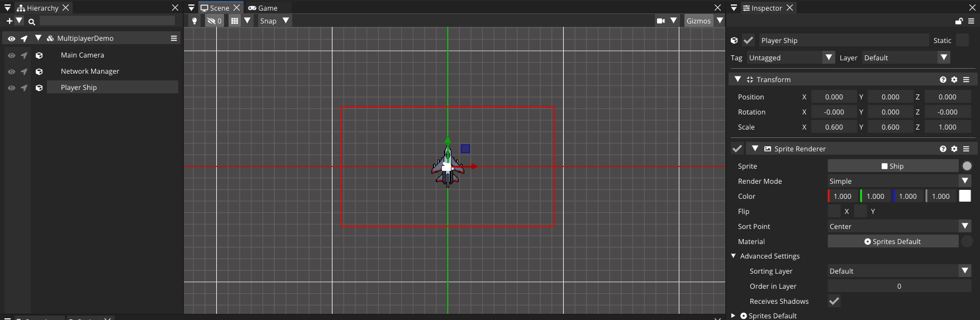Expand the Sprites Default material section

tap(733, 316)
